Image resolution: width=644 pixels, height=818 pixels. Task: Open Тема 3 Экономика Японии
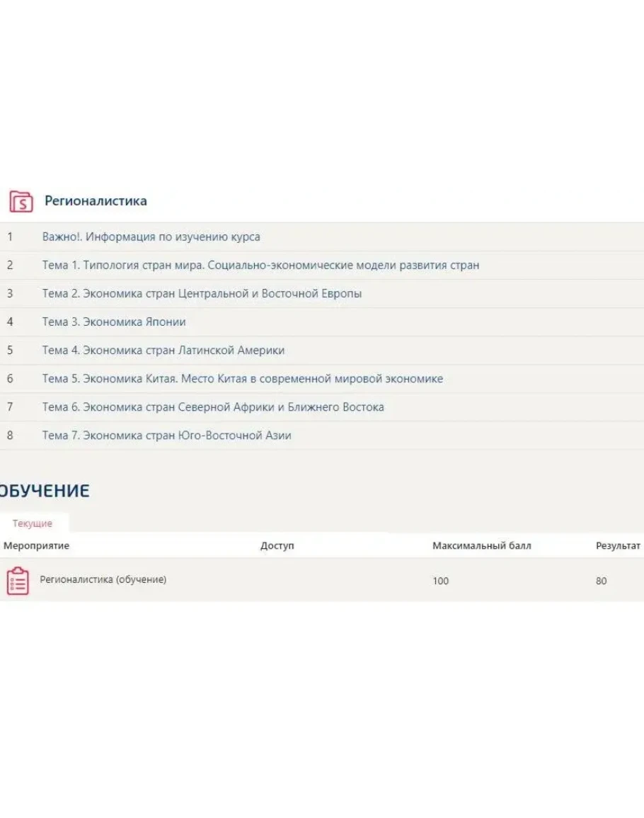tap(114, 322)
